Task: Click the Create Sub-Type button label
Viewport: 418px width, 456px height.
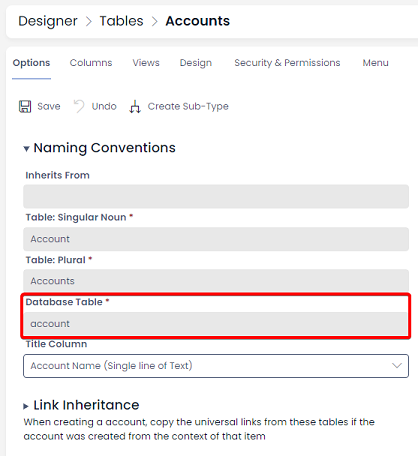Action: point(188,106)
